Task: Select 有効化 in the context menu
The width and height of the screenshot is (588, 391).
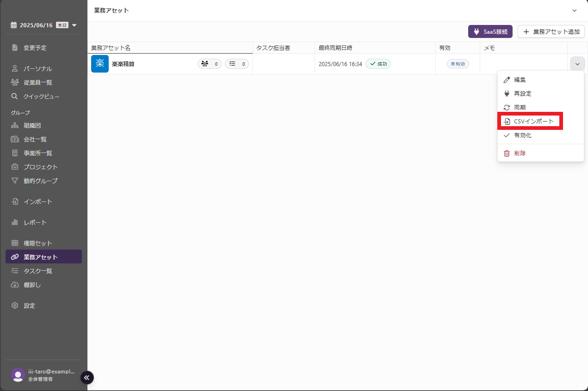Action: click(522, 135)
